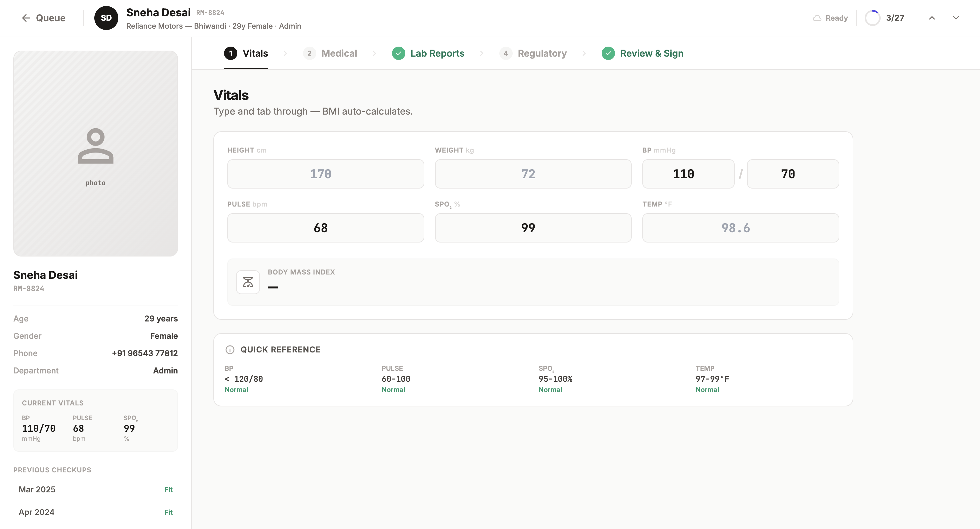Click the green check beside Lab Reports
Viewport: 980px width, 529px height.
click(398, 53)
